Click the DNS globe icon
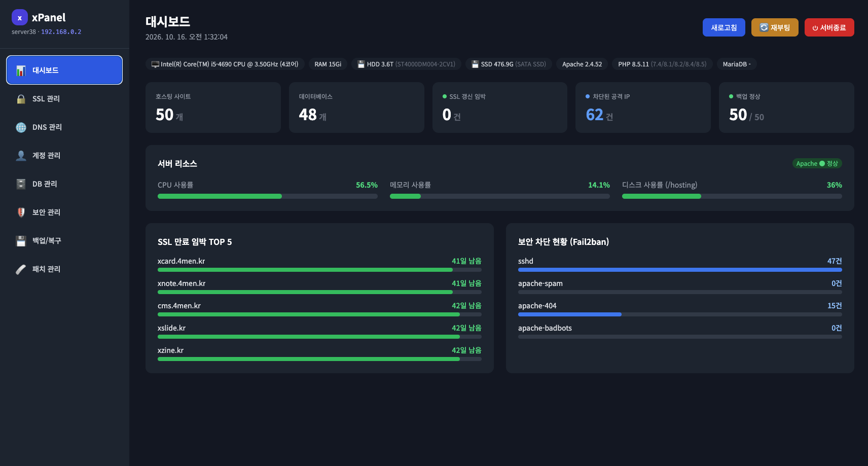 point(21,127)
